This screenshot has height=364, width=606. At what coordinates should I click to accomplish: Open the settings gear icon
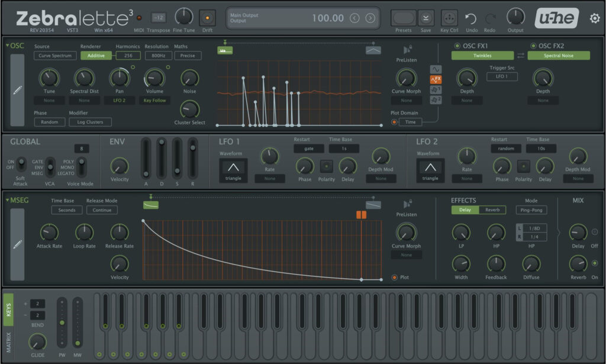coord(594,18)
